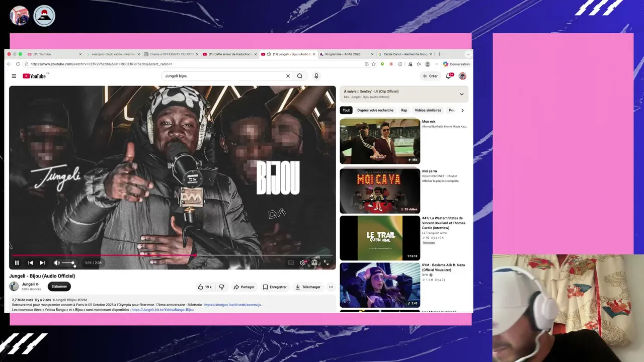
Task: Bookmark this page with the star icon
Action: pyautogui.click(x=373, y=64)
